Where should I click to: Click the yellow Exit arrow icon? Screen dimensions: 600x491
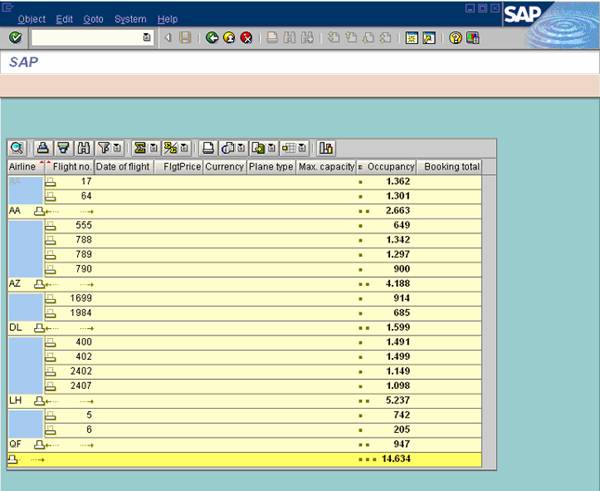click(x=229, y=38)
